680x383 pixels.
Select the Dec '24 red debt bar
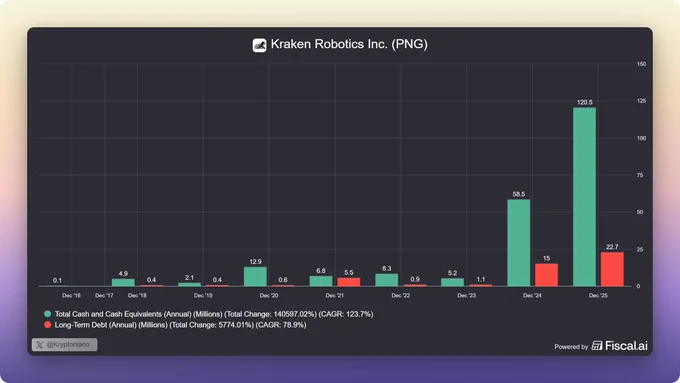(x=546, y=275)
